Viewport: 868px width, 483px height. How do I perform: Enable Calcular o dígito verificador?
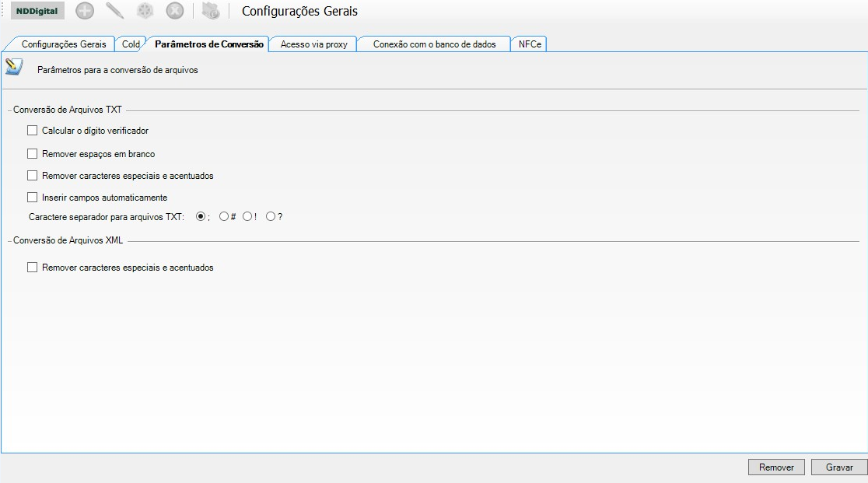pos(33,131)
